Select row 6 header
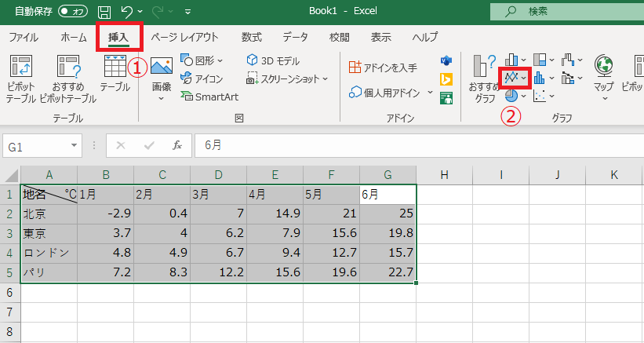The height and width of the screenshot is (343, 644). [x=10, y=293]
